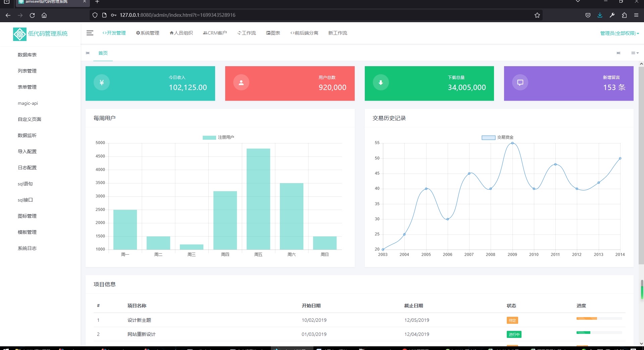Click the low-code system logo icon
Screen dimensions: 644x350
[19, 34]
